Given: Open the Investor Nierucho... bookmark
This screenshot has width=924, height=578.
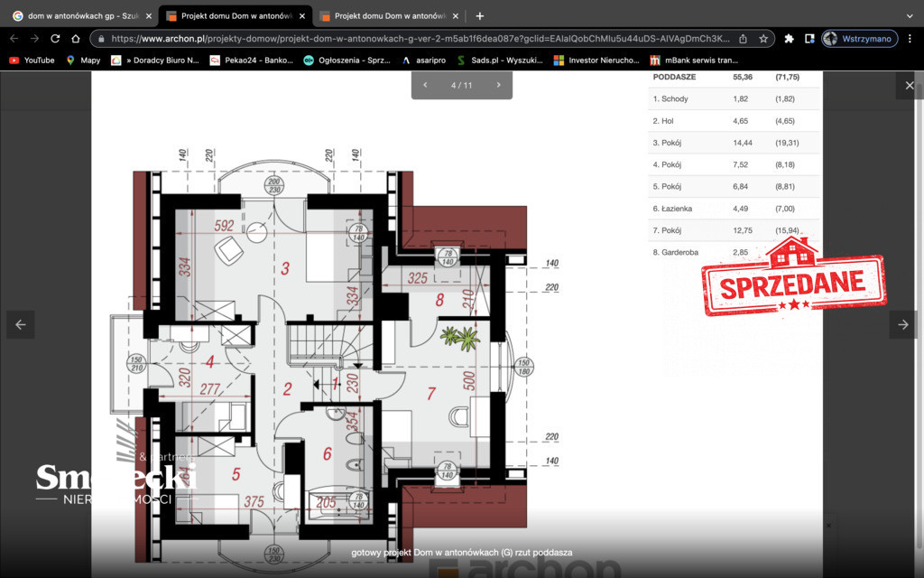Looking at the screenshot, I should (597, 61).
